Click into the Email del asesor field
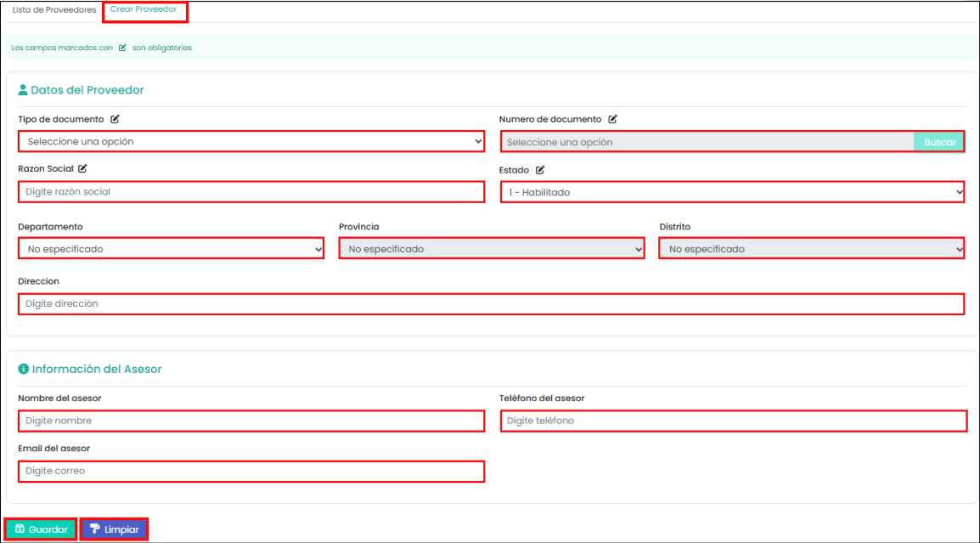The image size is (980, 543). click(251, 471)
